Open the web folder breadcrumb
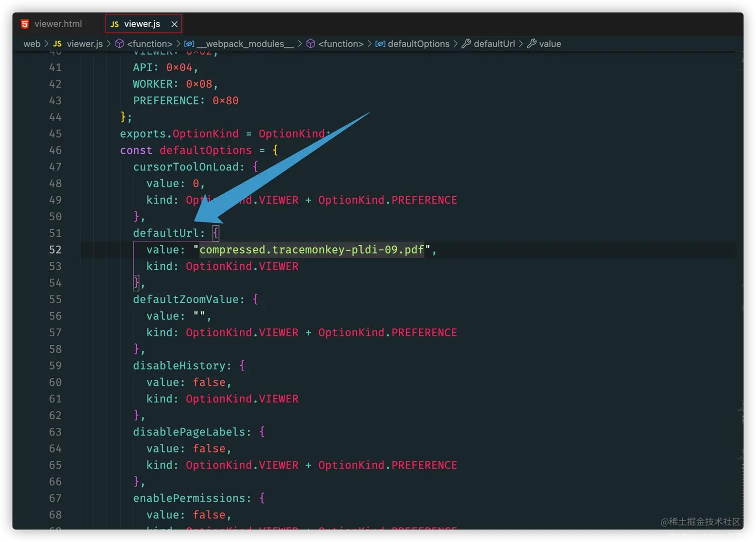 (32, 44)
